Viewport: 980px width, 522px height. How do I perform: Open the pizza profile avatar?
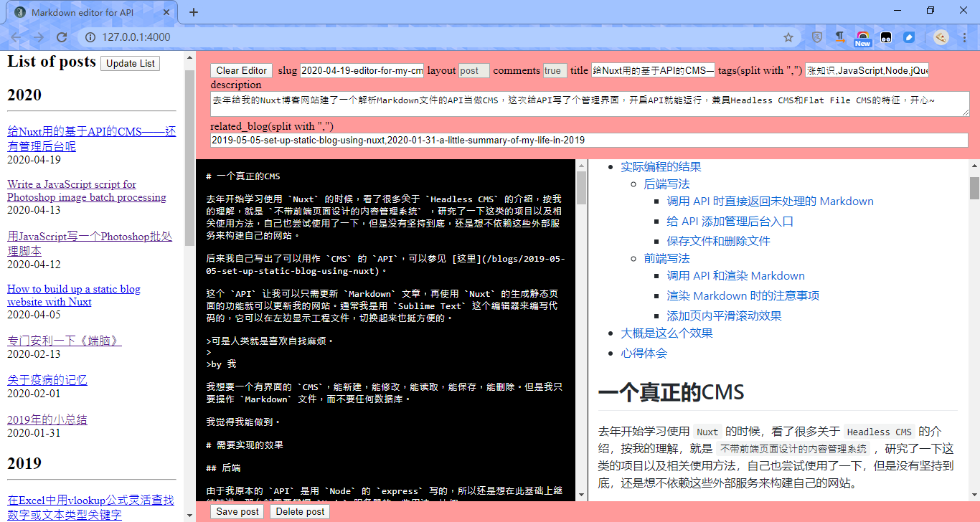pyautogui.click(x=941, y=37)
